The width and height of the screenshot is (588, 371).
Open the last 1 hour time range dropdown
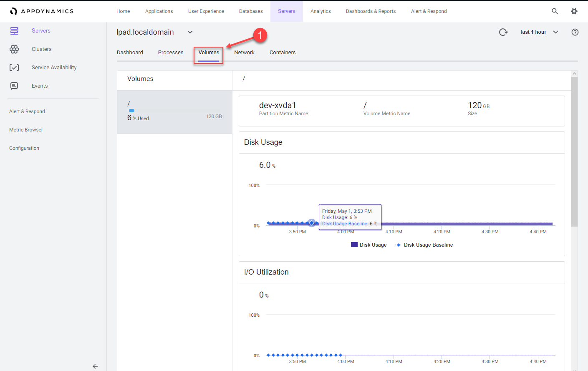(539, 32)
